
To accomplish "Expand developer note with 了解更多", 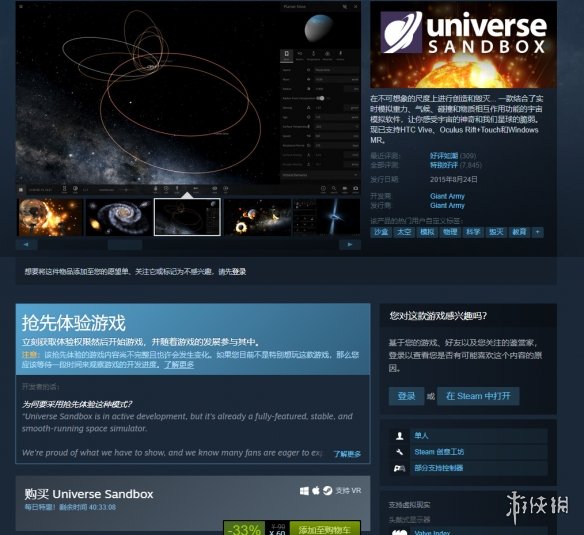I will click(x=347, y=454).
